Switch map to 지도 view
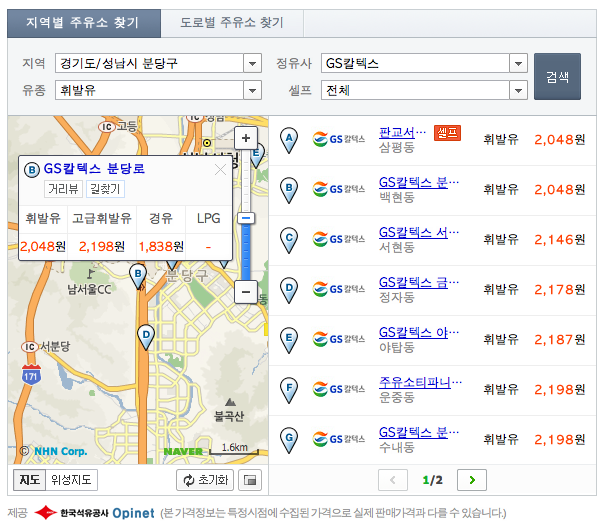Viewport: 616px width, 532px height. pyautogui.click(x=30, y=480)
